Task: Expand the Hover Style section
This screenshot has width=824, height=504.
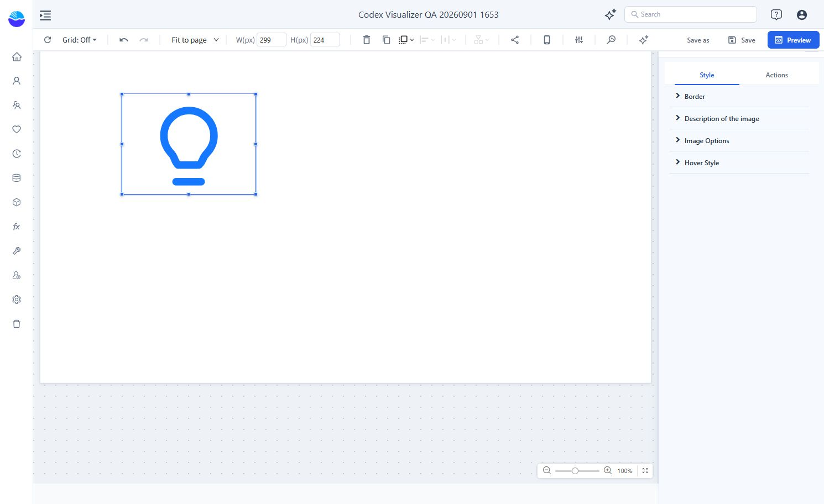Action: [x=739, y=162]
